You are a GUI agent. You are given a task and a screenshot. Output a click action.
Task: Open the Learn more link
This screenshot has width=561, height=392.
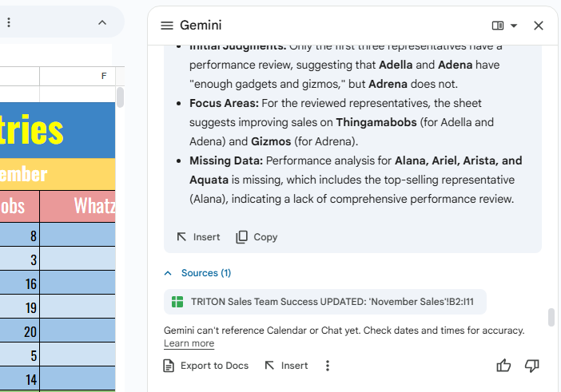[189, 343]
